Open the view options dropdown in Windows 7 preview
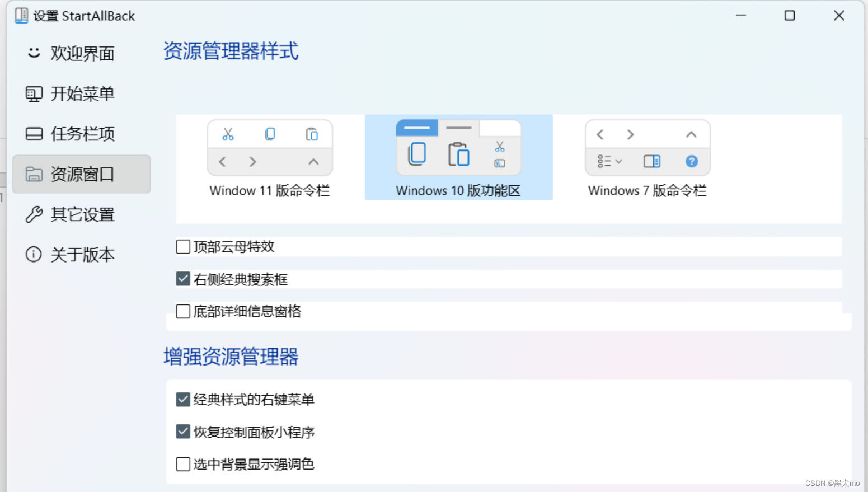 pos(608,161)
